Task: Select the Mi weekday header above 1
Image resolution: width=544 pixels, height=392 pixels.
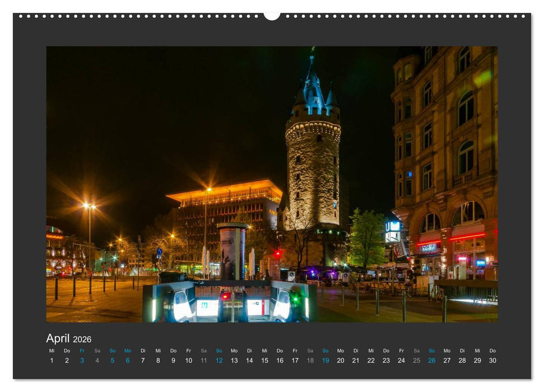Action: click(x=52, y=351)
